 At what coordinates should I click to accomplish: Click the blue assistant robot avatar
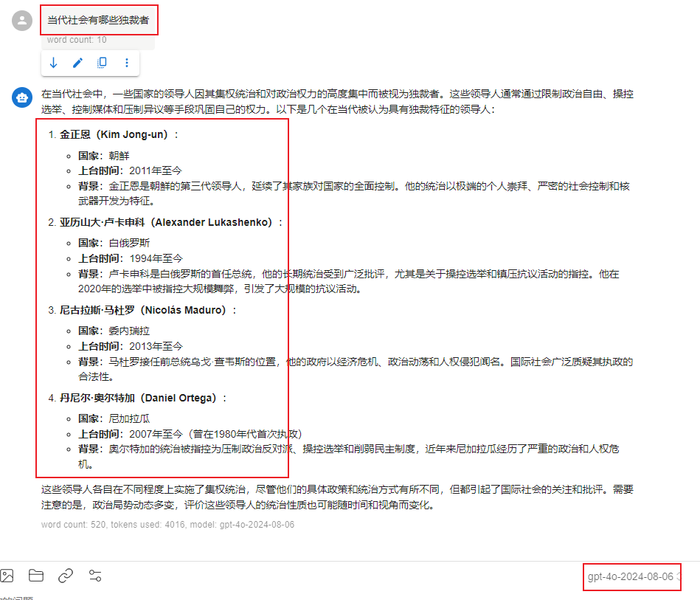coord(22,97)
